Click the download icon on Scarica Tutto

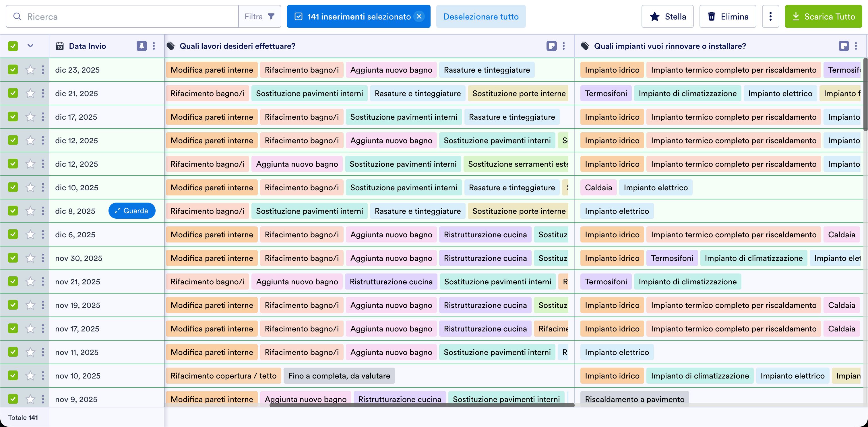(796, 16)
